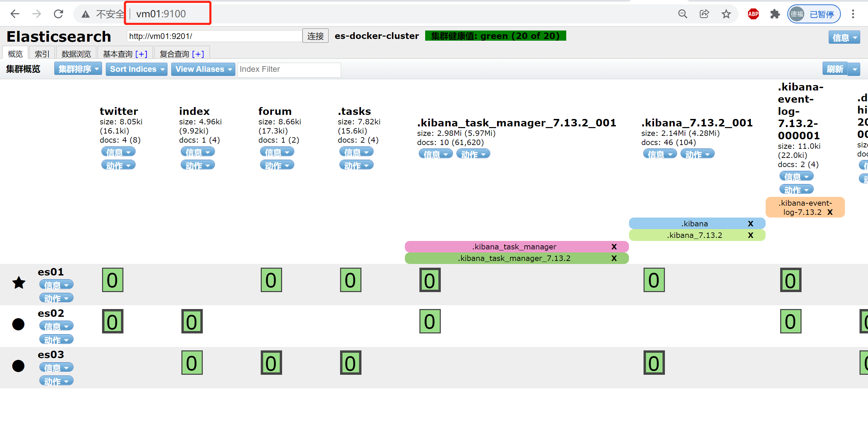Image resolution: width=868 pixels, height=430 pixels.
Task: Click the star icon next to node es01
Action: pos(19,283)
